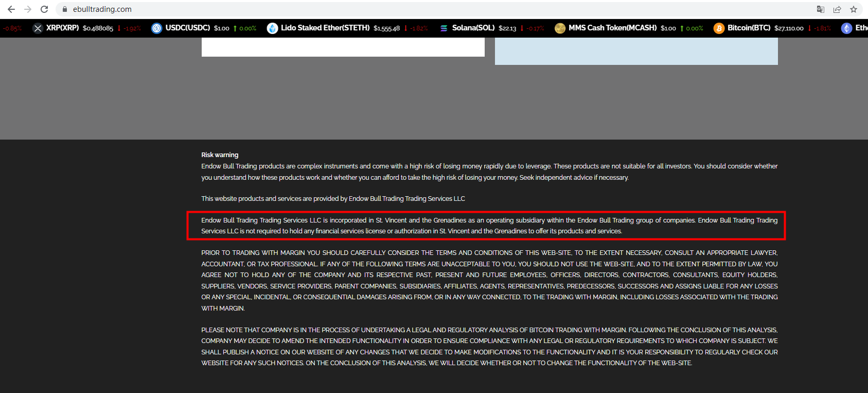This screenshot has width=868, height=393.
Task: Click the Solana price $22.13
Action: (507, 28)
